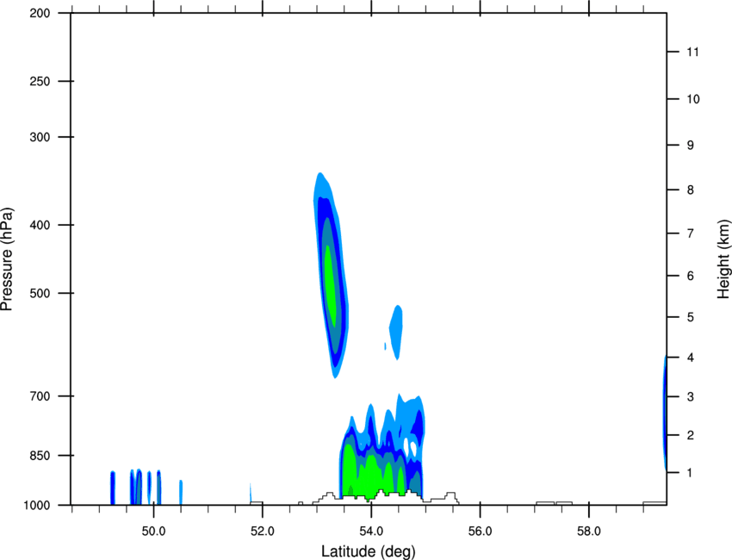
Task: Click the 56.0 latitude tick label
Action: point(480,532)
